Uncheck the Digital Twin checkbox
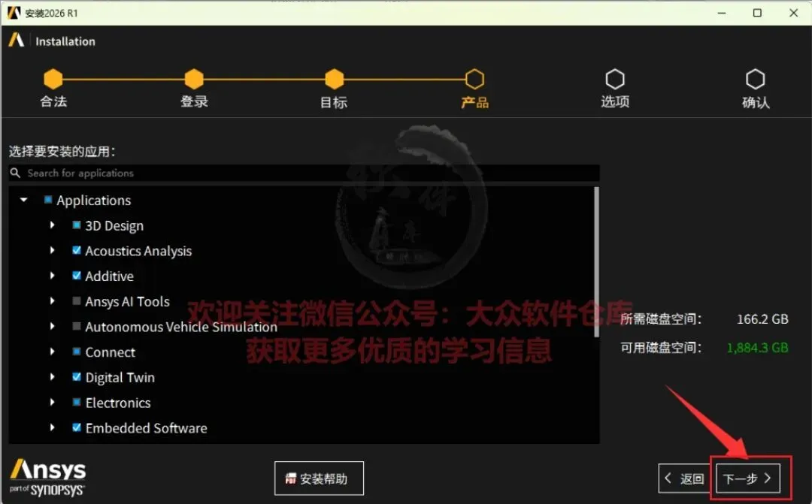This screenshot has height=504, width=812. coord(77,377)
